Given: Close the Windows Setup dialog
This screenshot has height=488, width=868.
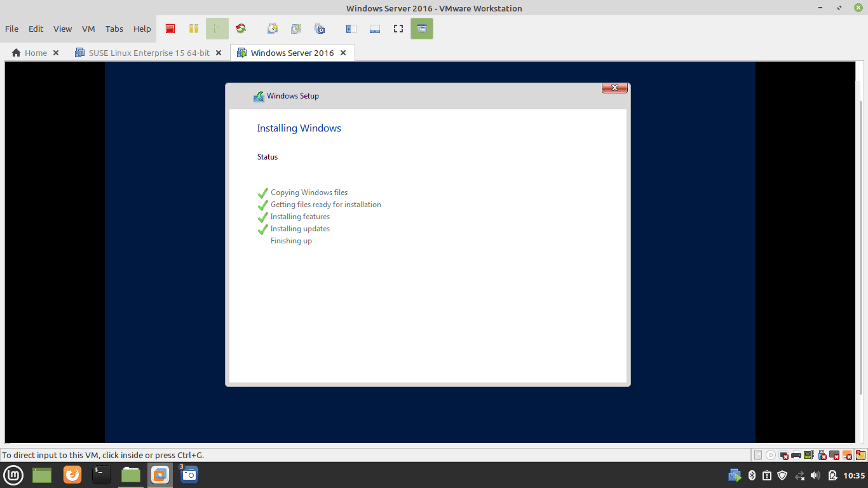Looking at the screenshot, I should click(614, 88).
